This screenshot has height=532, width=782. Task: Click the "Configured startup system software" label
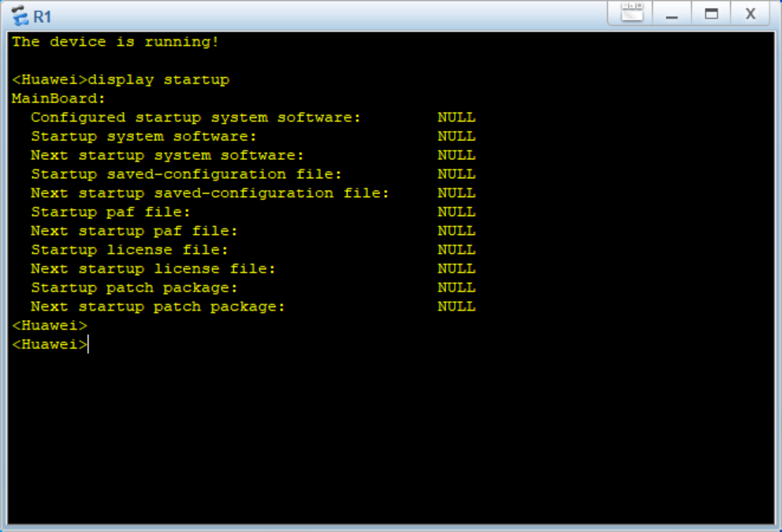195,117
